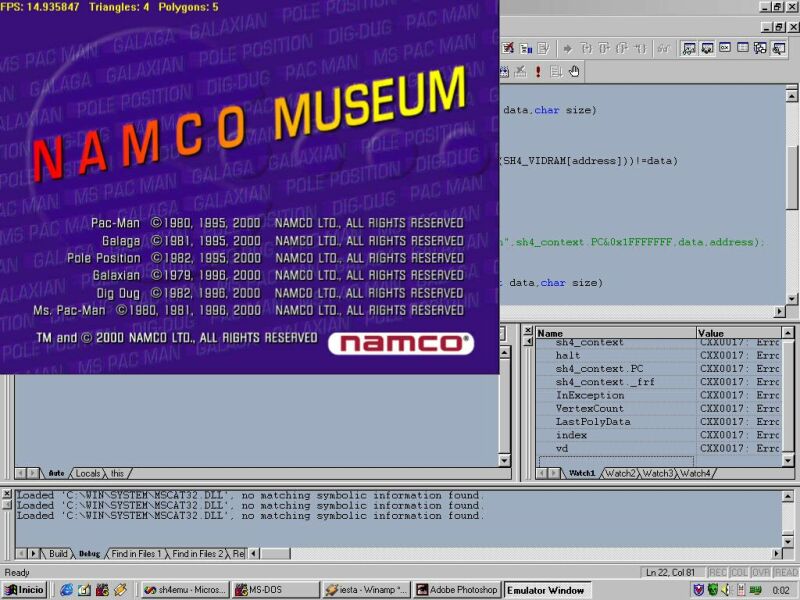Open the Debug output tab
Viewport: 800px width, 600px height.
89,554
